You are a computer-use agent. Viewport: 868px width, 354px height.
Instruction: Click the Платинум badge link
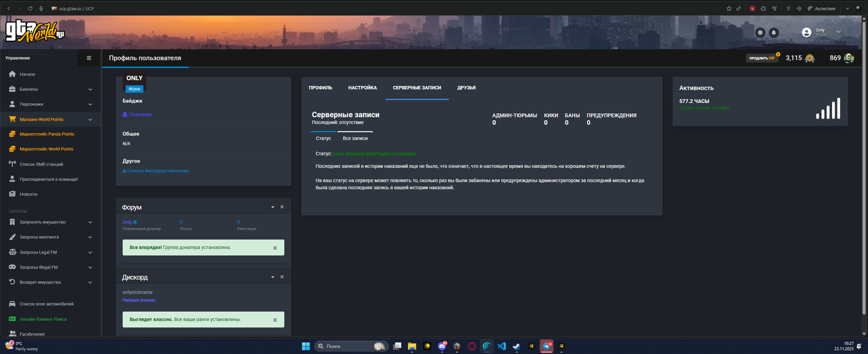point(137,115)
